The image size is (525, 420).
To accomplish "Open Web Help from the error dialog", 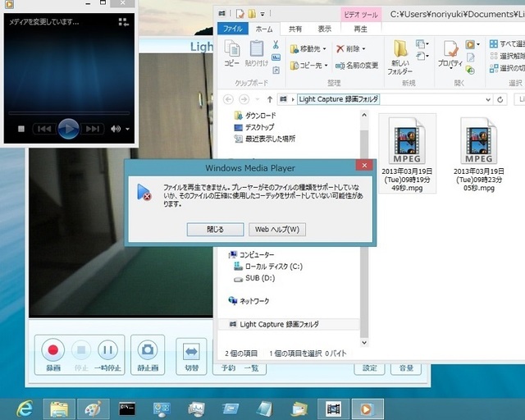I will click(277, 230).
